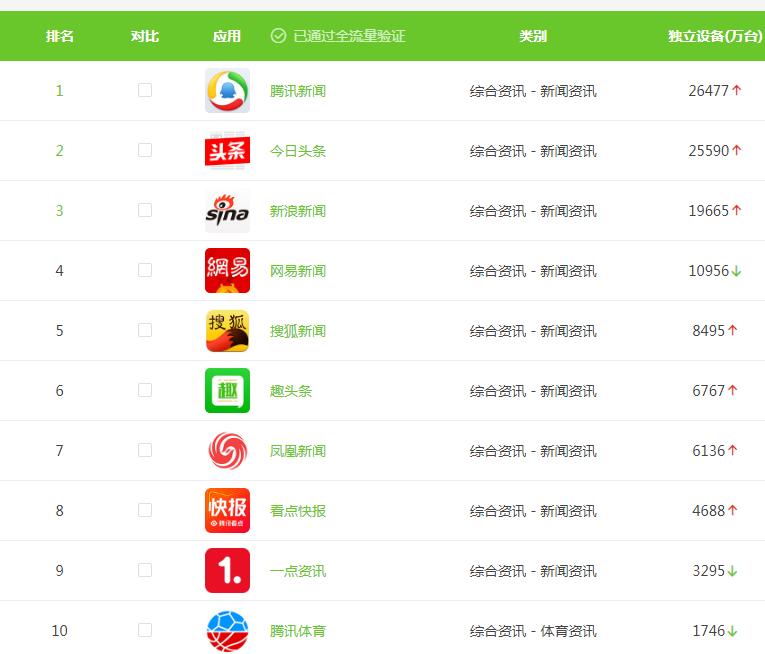
Task: Click the device count 6767
Action: (708, 390)
